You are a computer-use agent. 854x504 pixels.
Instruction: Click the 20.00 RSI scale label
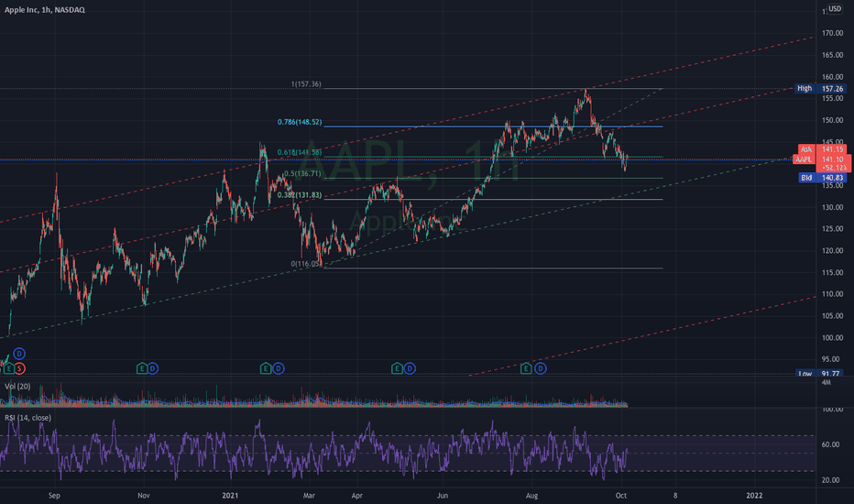(x=830, y=480)
